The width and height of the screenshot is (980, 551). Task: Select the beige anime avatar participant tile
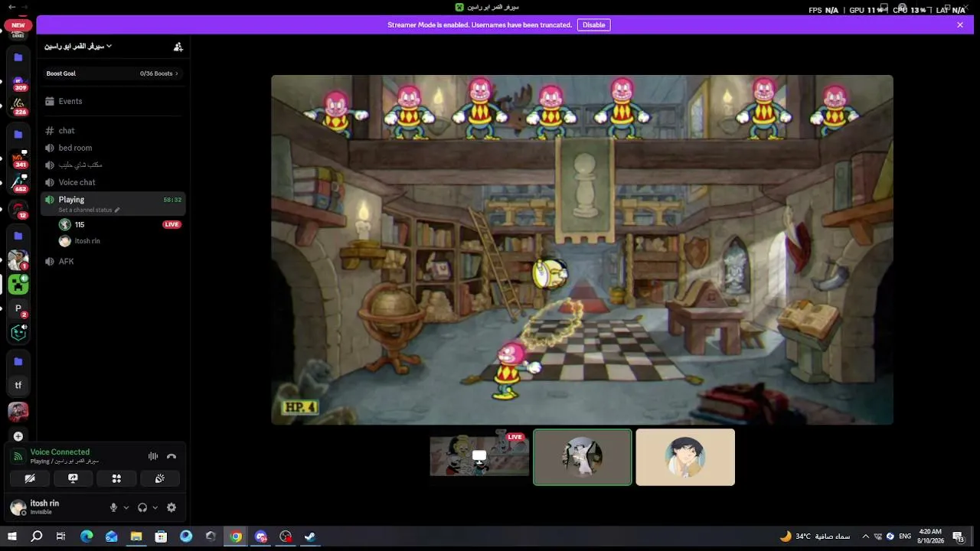[685, 457]
